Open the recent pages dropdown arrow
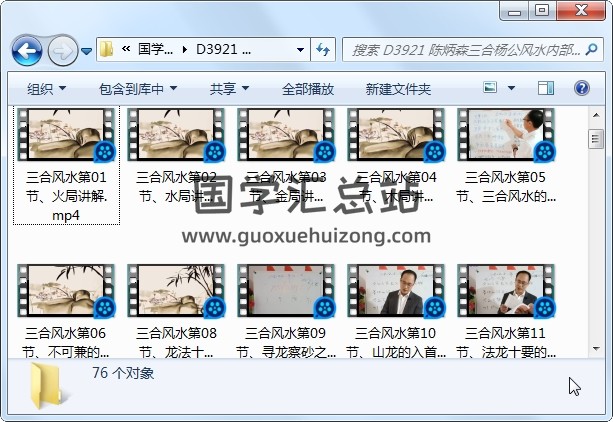Image resolution: width=613 pixels, height=422 pixels. [87, 49]
